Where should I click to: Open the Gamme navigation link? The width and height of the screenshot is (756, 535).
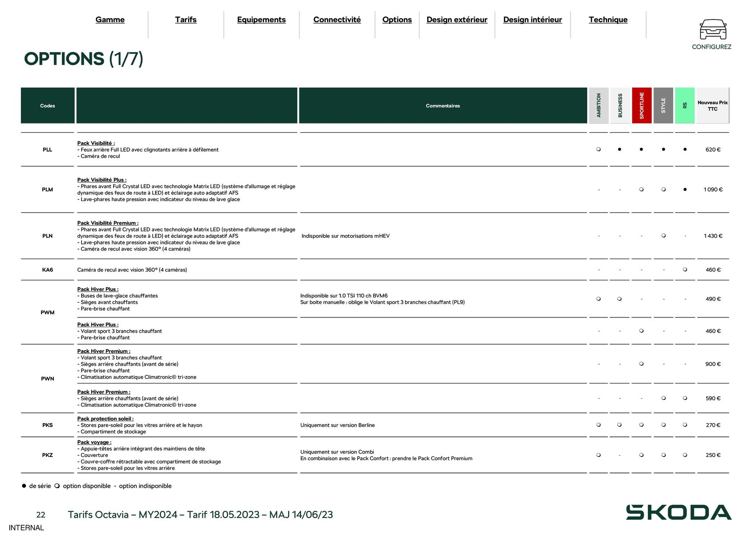[x=110, y=20]
